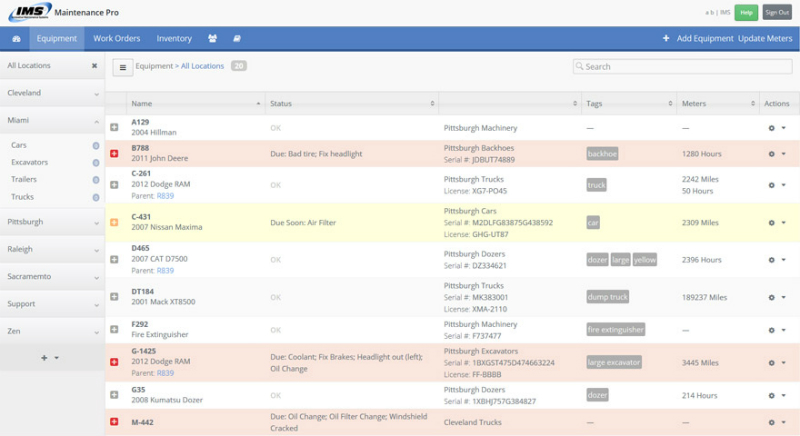Expand the Cleveland location section
This screenshot has width=800, height=436.
96,93
